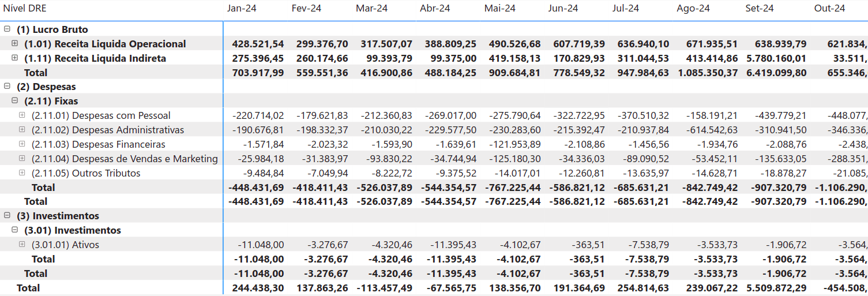The height and width of the screenshot is (296, 868).
Task: Select the Ago-24 column header
Action: pyautogui.click(x=693, y=9)
